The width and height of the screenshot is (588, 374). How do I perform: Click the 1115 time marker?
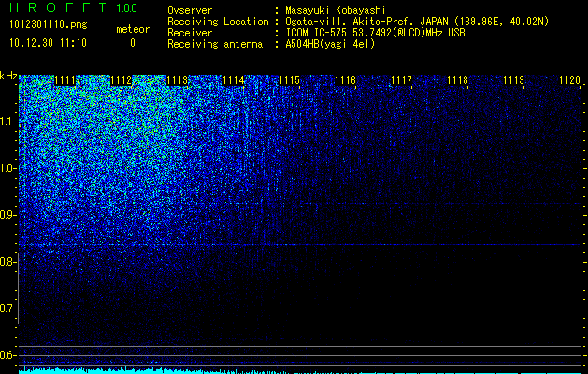click(289, 80)
